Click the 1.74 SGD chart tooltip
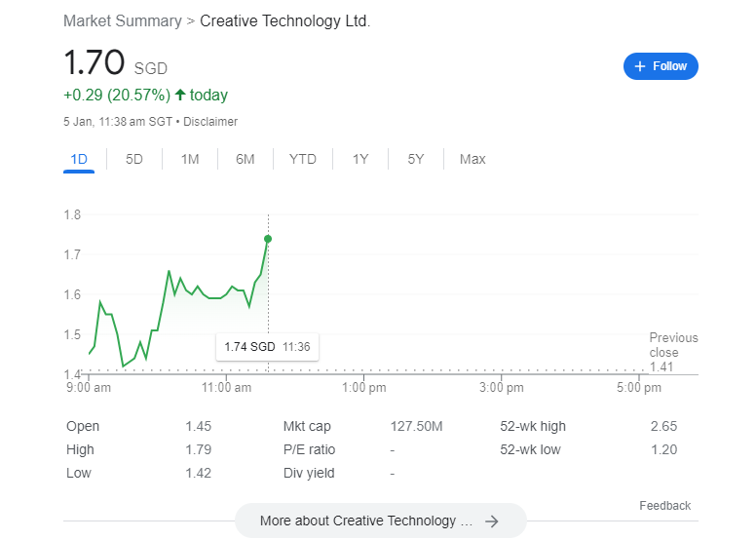This screenshot has width=756, height=540. click(x=267, y=347)
